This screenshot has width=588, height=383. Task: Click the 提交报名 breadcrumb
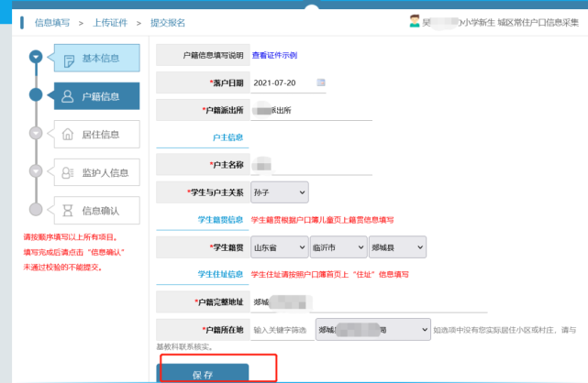pos(168,23)
